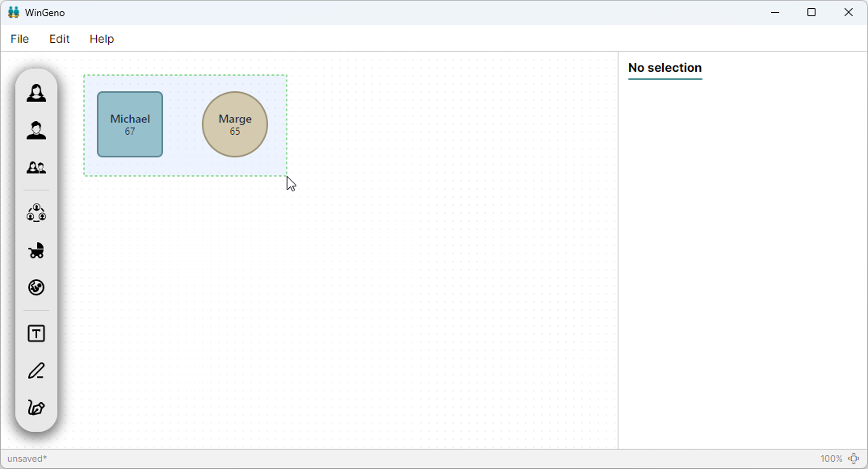Minimize the WinGeno window
Viewport: 868px width, 469px height.
tap(775, 12)
